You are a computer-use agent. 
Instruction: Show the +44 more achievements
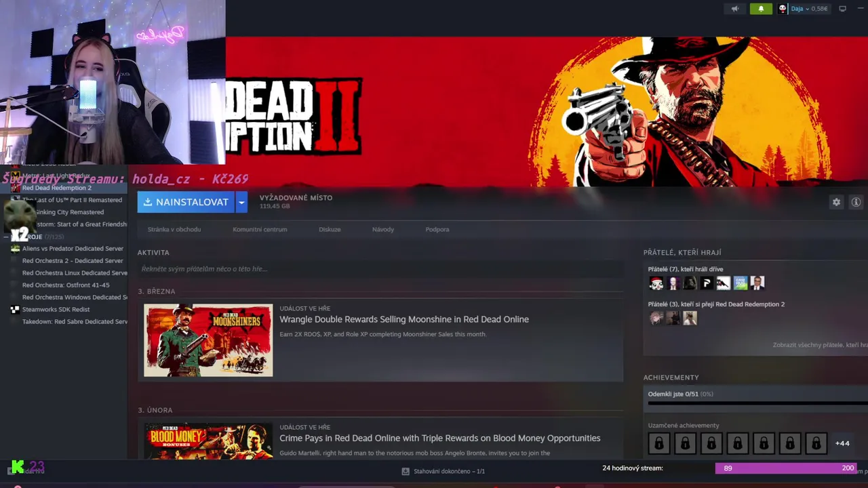(842, 443)
